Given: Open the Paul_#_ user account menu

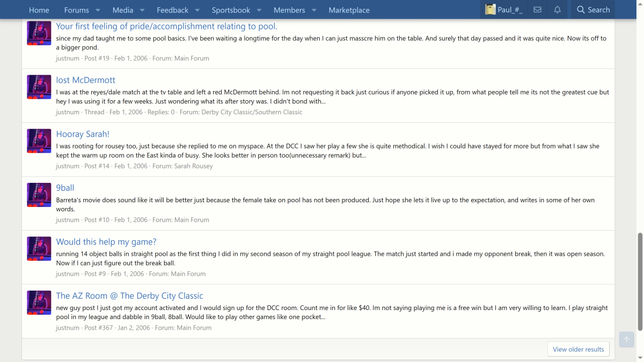Looking at the screenshot, I should (x=503, y=10).
